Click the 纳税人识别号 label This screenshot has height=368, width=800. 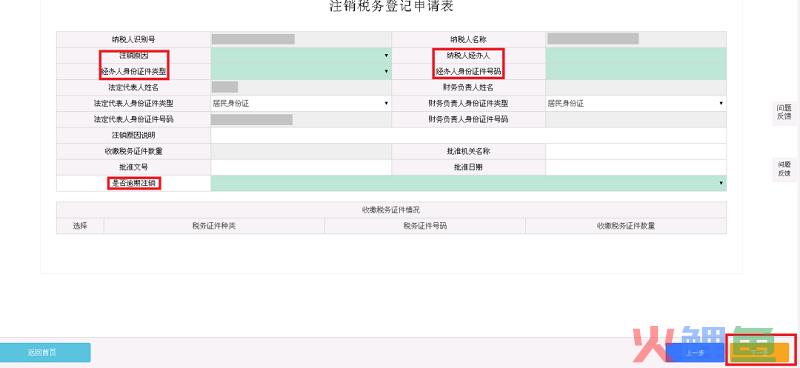point(134,39)
